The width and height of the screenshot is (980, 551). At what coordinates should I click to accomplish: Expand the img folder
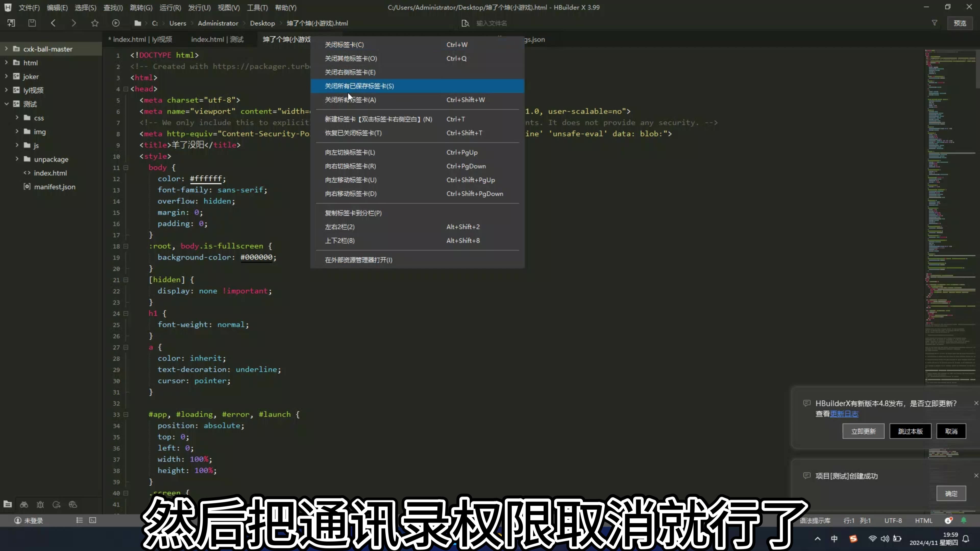coord(17,131)
